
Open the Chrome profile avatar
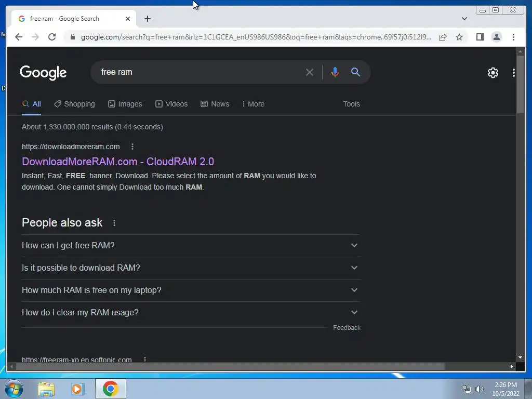(x=496, y=37)
